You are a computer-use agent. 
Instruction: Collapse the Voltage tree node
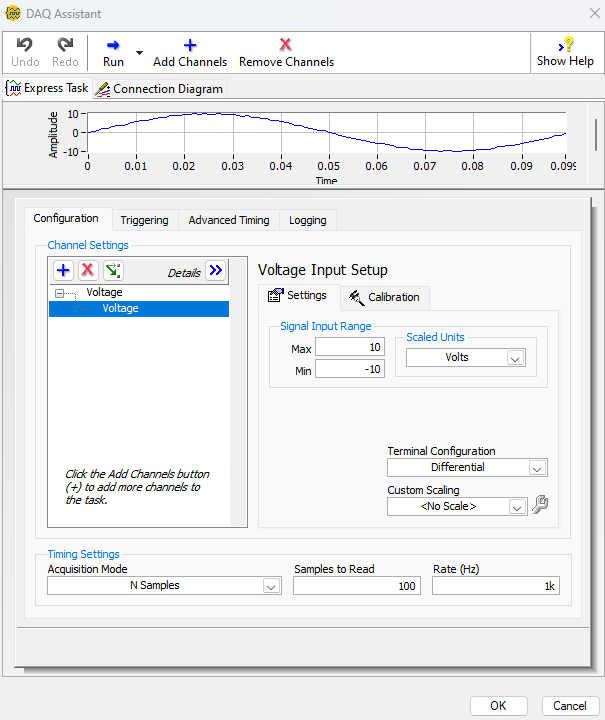(60, 293)
